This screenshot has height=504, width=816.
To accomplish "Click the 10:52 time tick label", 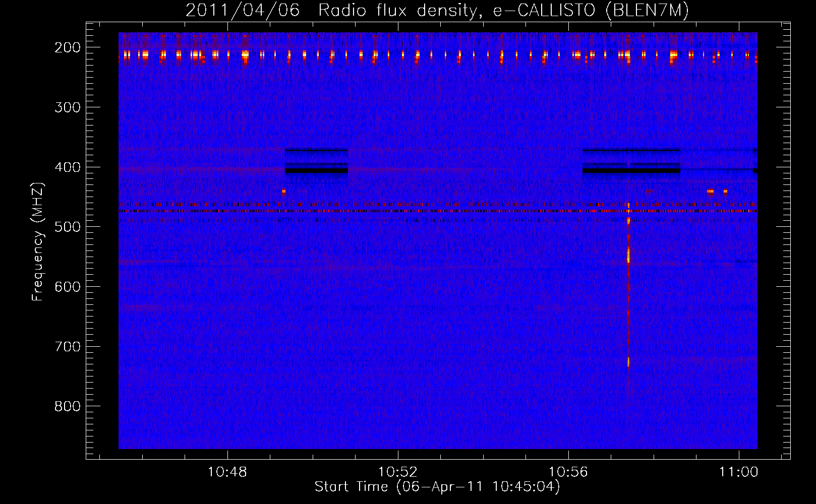I will 398,472.
